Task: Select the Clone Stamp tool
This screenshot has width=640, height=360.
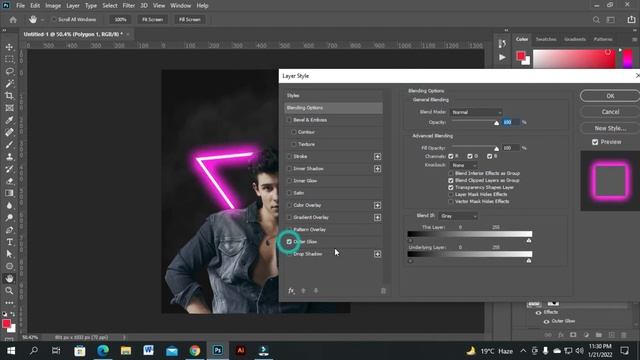Action: [x=9, y=157]
